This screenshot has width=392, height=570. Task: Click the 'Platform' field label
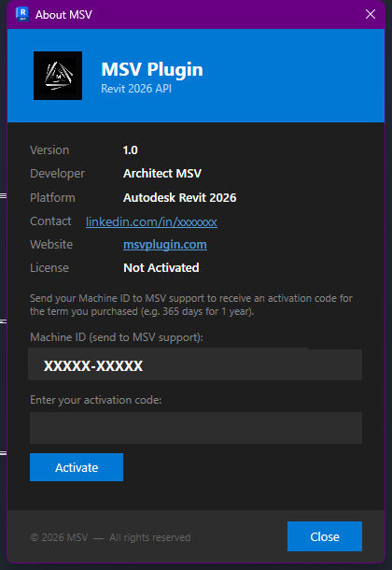pyautogui.click(x=52, y=198)
